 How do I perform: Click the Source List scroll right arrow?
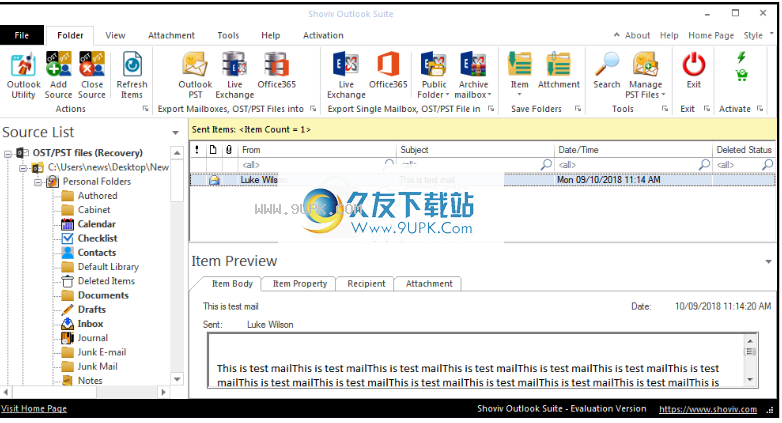click(164, 393)
